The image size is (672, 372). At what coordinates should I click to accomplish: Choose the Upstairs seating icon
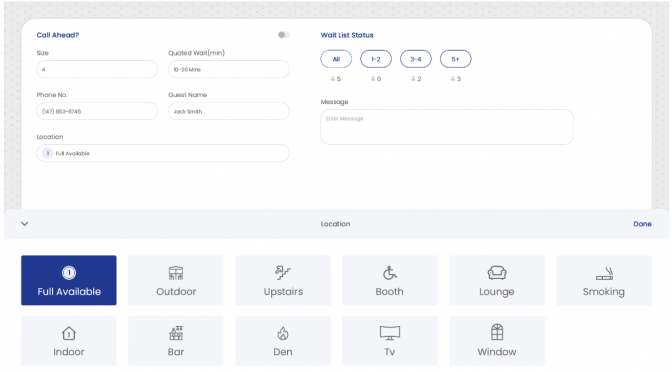283,273
